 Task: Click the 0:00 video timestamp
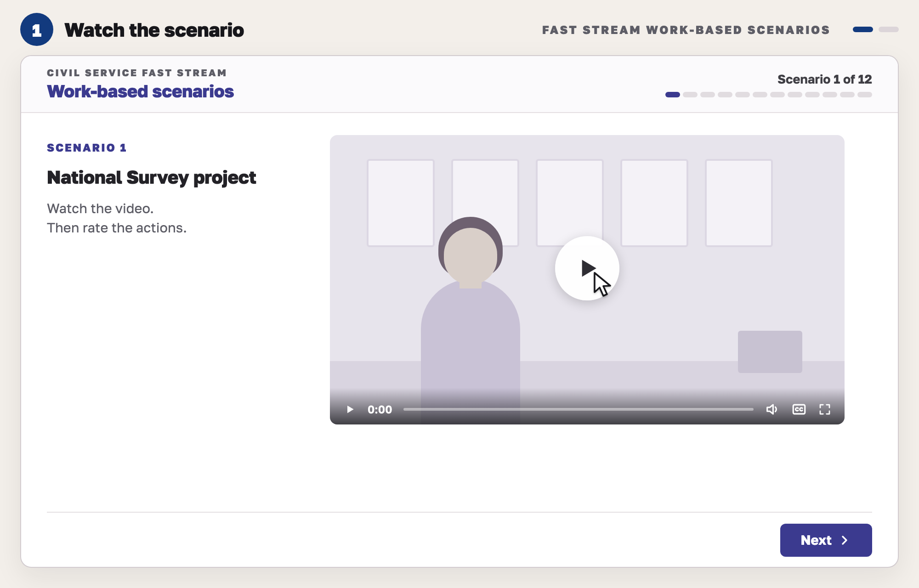(380, 409)
